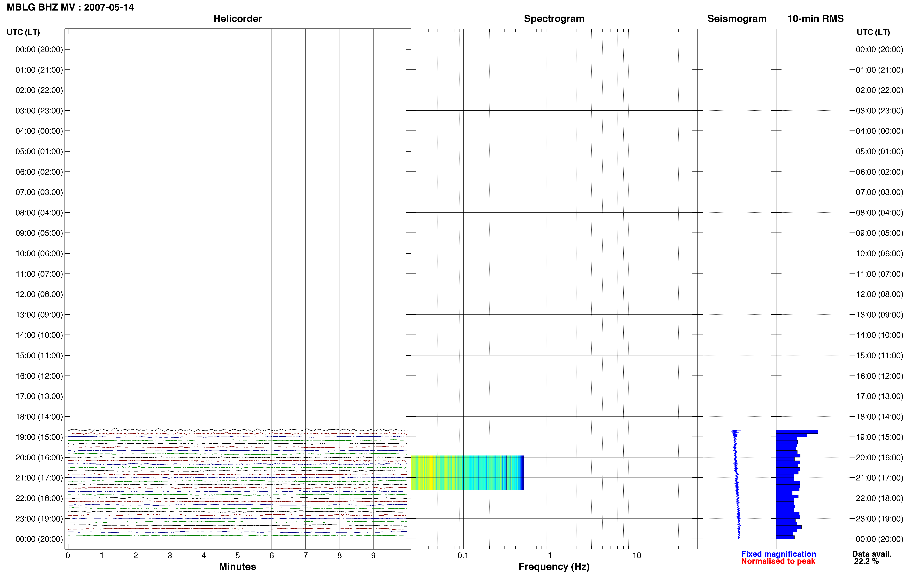Click the 'Seismogram' panel heading
This screenshot has width=924, height=578.
pyautogui.click(x=736, y=19)
